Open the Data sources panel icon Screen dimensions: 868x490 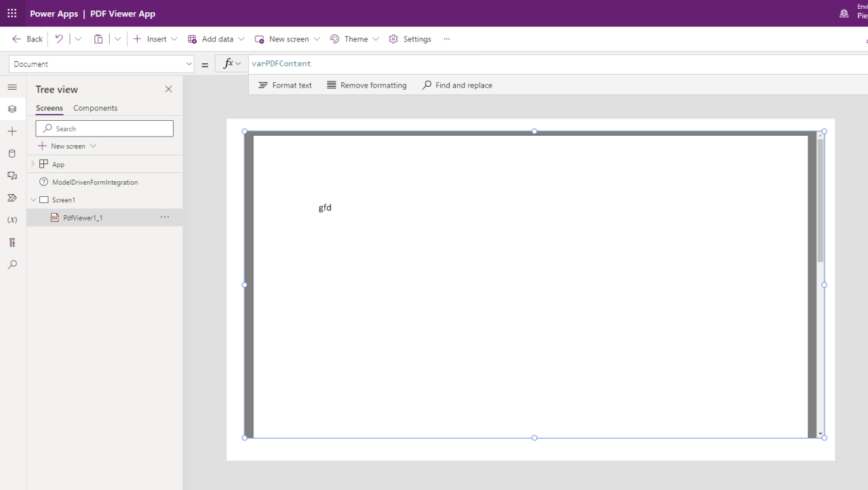coord(12,153)
